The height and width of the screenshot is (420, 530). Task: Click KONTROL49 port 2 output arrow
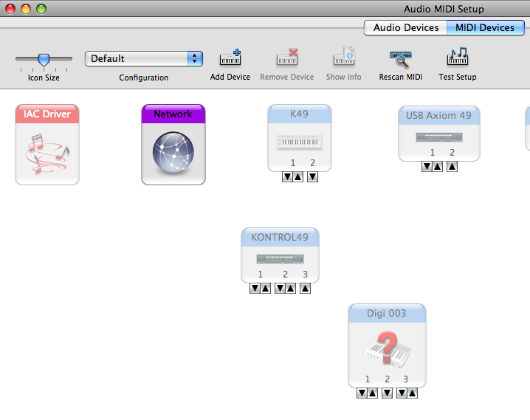[x=291, y=288]
